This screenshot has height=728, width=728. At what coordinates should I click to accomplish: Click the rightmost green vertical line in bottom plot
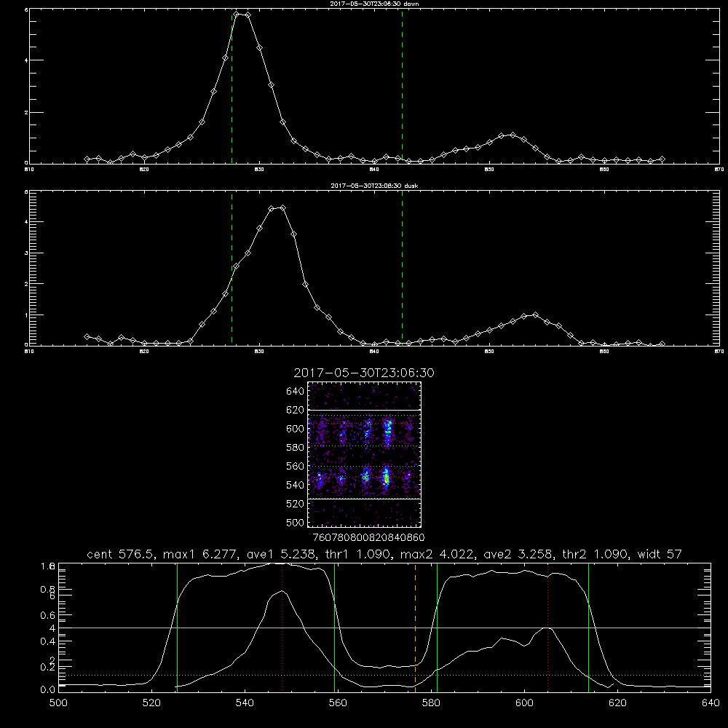pos(588,627)
